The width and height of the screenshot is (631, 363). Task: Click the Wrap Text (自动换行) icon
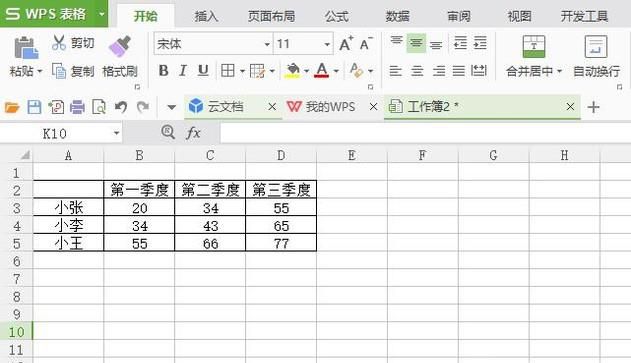[596, 47]
